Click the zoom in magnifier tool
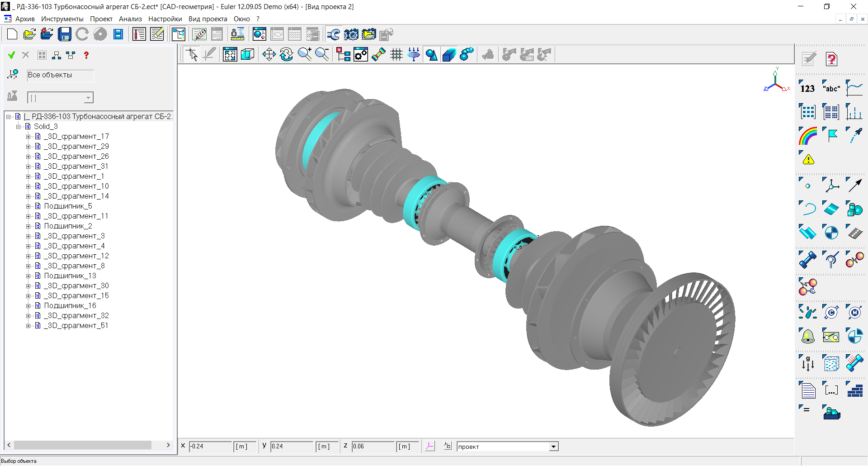Screen dimensions: 868x466 (x=304, y=55)
